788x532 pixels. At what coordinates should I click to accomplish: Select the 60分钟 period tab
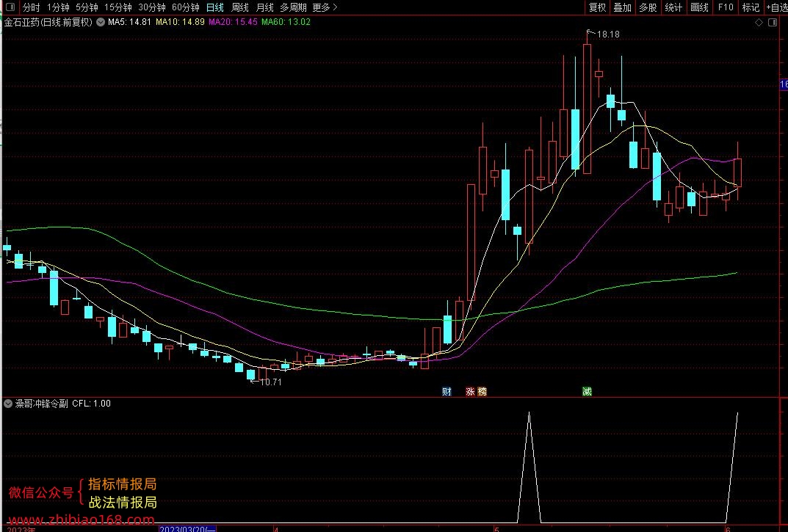tap(186, 7)
